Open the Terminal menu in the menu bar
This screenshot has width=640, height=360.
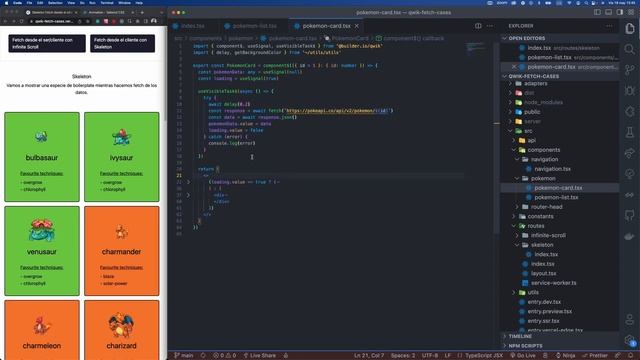pos(107,3)
